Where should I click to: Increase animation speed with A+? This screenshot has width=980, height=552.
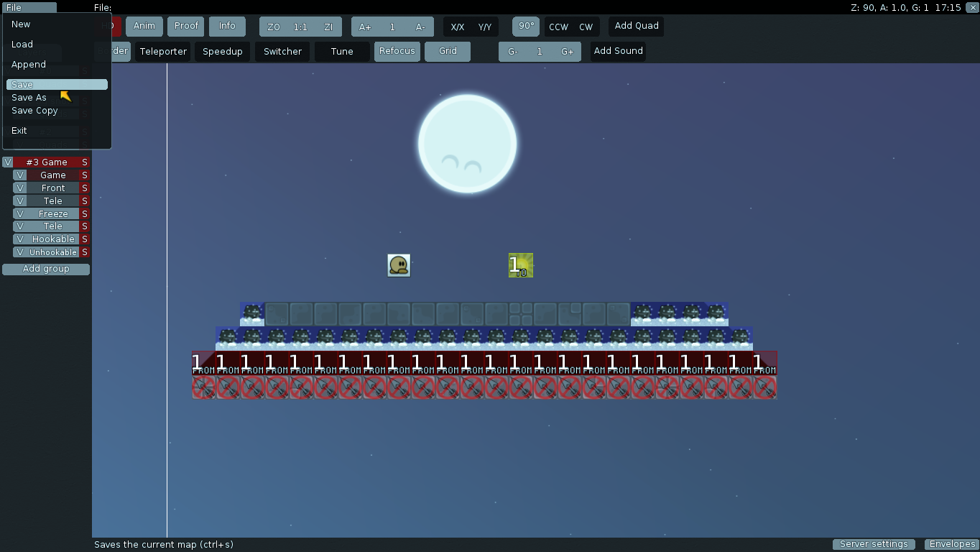[x=365, y=27]
